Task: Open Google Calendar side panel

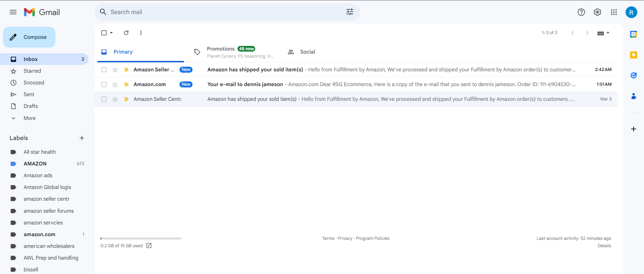Action: point(634,34)
